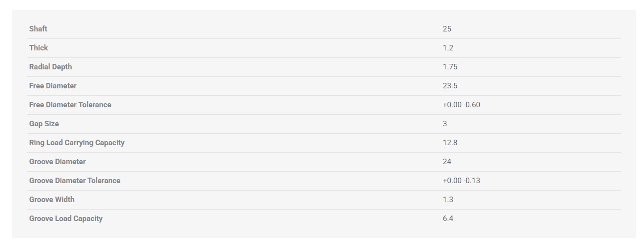Click the Free Diameter label

(x=53, y=86)
